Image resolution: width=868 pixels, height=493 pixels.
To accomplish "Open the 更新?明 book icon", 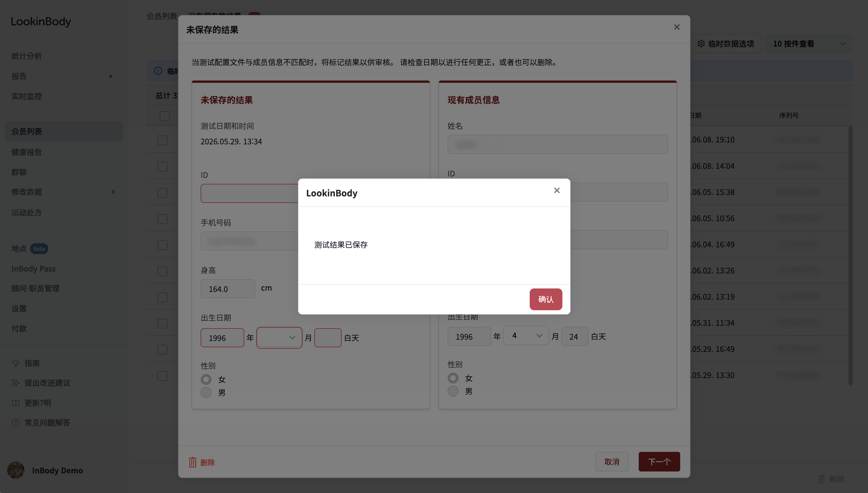I will (16, 403).
